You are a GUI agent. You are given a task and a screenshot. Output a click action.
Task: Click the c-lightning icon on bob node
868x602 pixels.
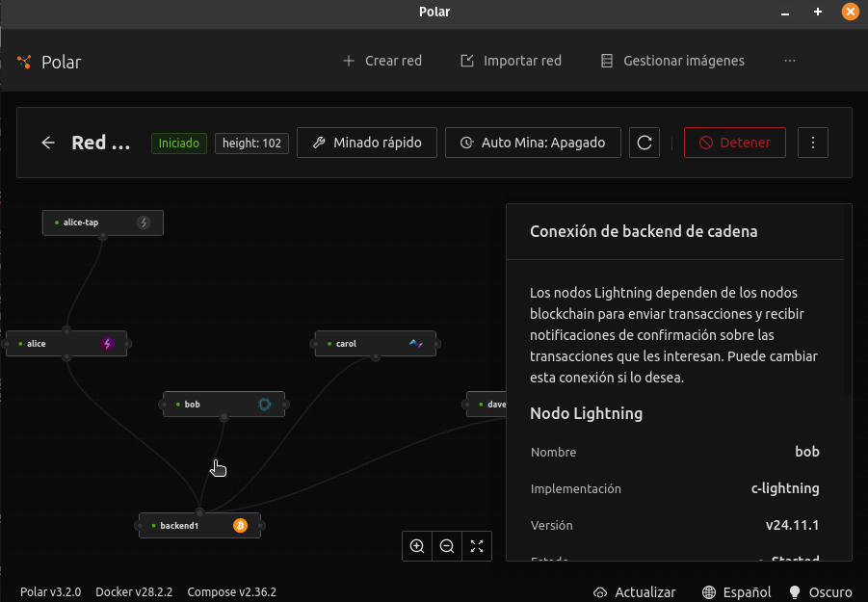[265, 404]
